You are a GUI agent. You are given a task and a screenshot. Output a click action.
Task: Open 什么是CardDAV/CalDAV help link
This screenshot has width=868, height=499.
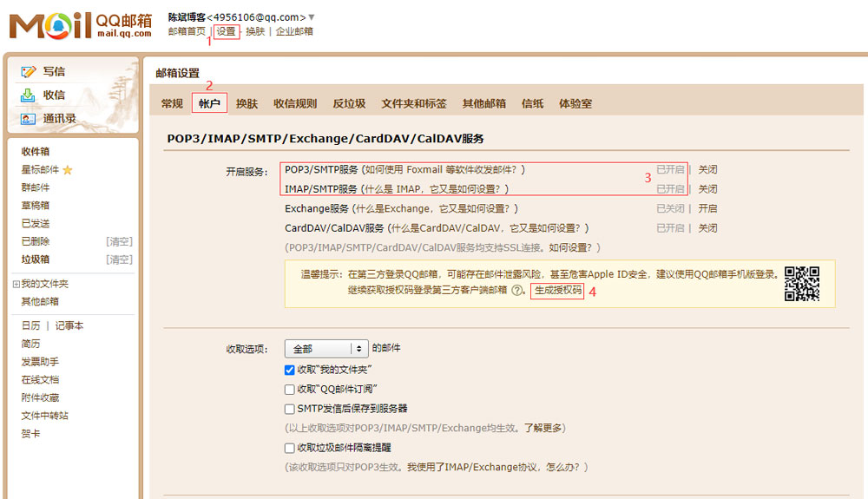tap(488, 228)
